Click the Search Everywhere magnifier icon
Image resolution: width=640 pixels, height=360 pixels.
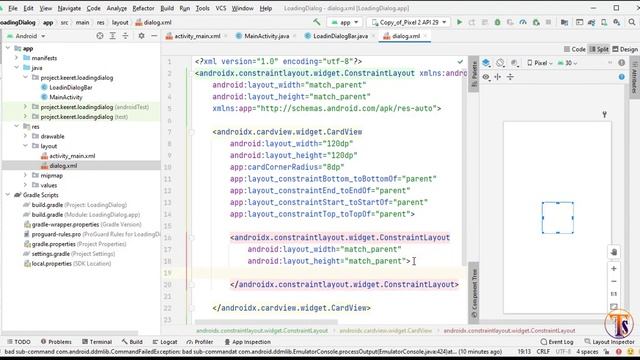pyautogui.click(x=632, y=22)
